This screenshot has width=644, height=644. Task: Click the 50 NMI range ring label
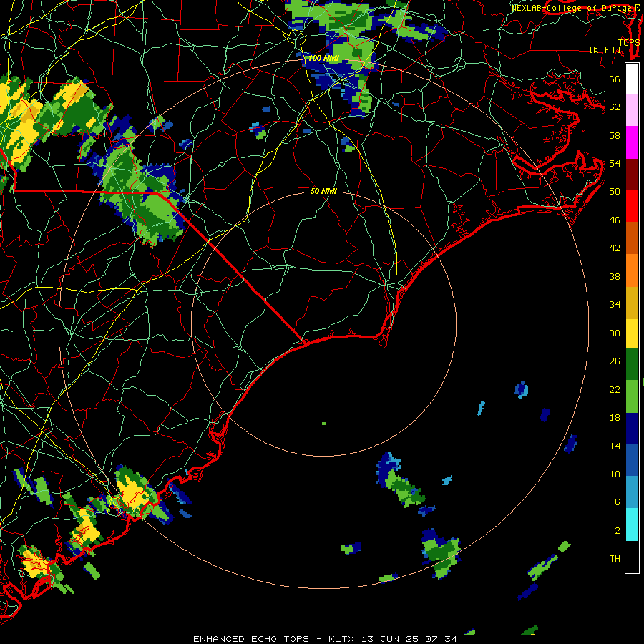[x=323, y=191]
